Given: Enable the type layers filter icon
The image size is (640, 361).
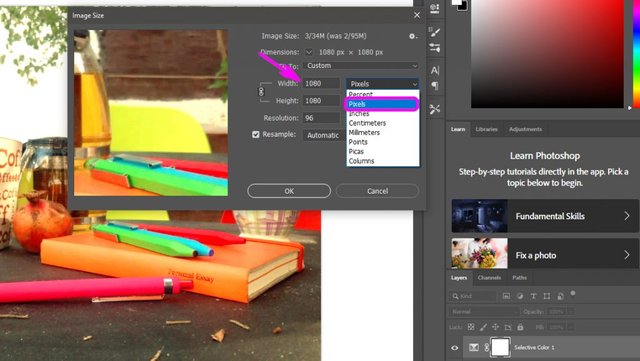Looking at the screenshot, I should 533,296.
